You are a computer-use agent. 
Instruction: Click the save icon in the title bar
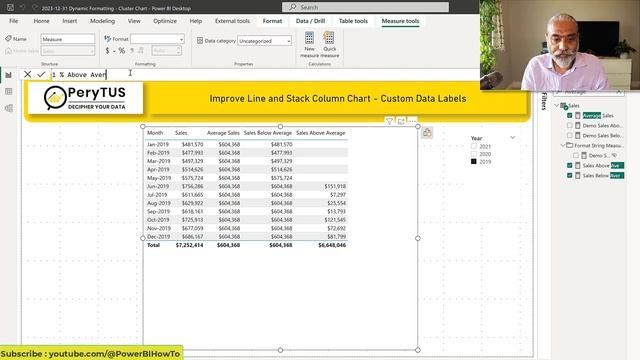coord(10,7)
